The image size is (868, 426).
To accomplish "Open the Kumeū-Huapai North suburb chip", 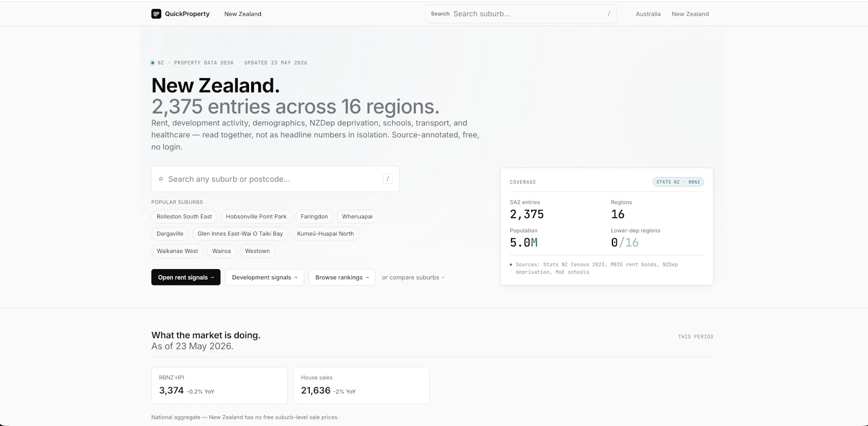I will (325, 234).
